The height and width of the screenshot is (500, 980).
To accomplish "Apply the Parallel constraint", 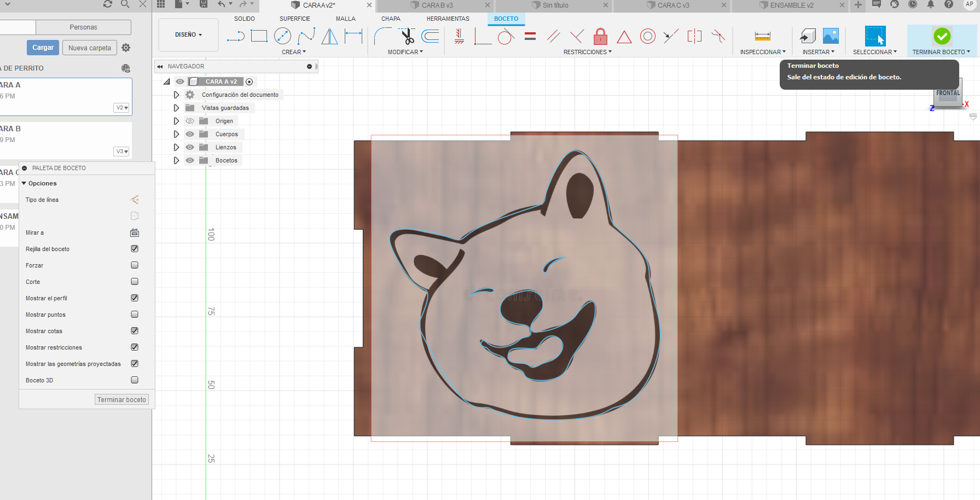I will (x=553, y=37).
